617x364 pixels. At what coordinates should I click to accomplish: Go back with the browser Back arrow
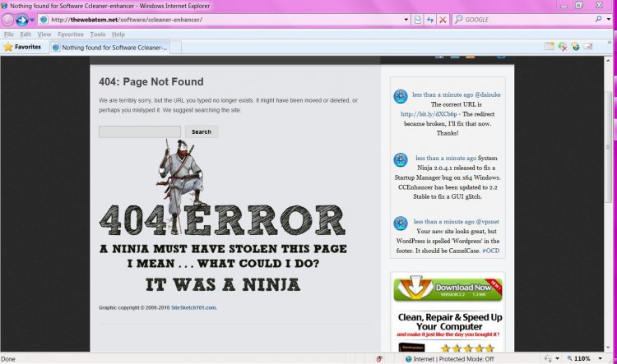pos(7,20)
